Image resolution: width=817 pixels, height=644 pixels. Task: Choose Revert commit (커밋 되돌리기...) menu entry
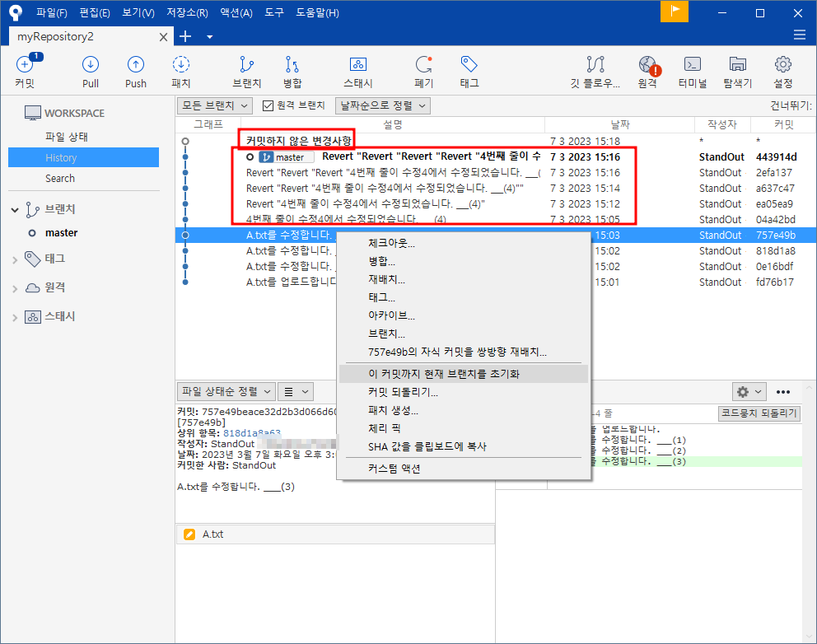463,392
